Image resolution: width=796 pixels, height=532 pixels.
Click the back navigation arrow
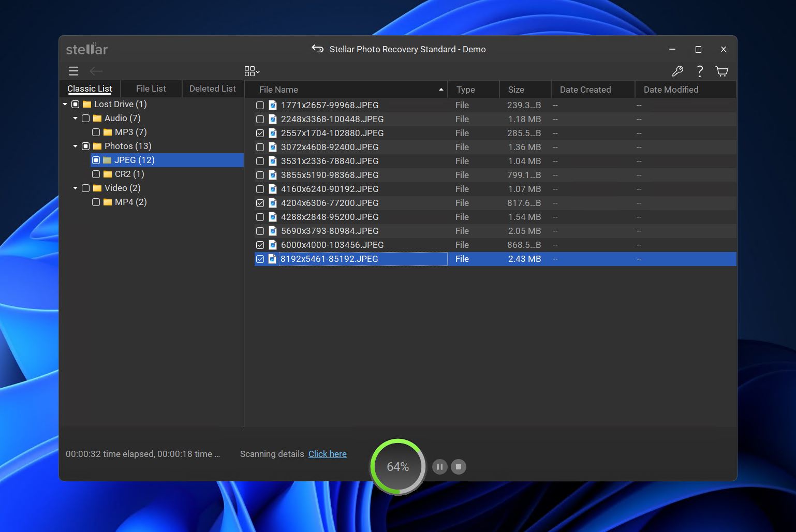coord(96,71)
